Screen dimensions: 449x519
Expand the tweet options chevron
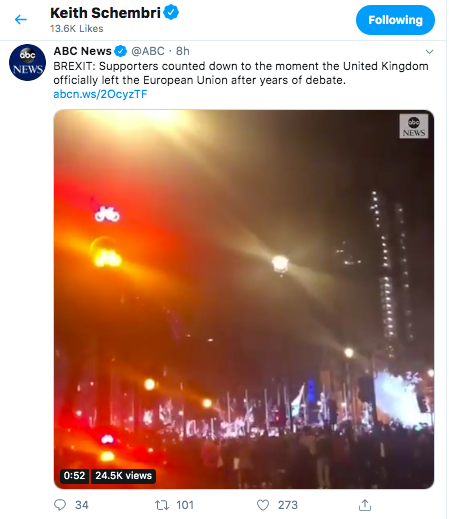tap(429, 52)
